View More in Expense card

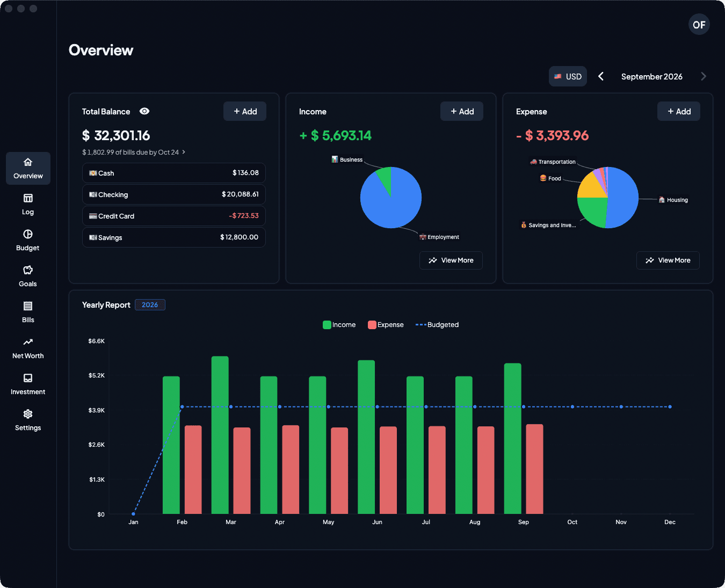pos(668,260)
